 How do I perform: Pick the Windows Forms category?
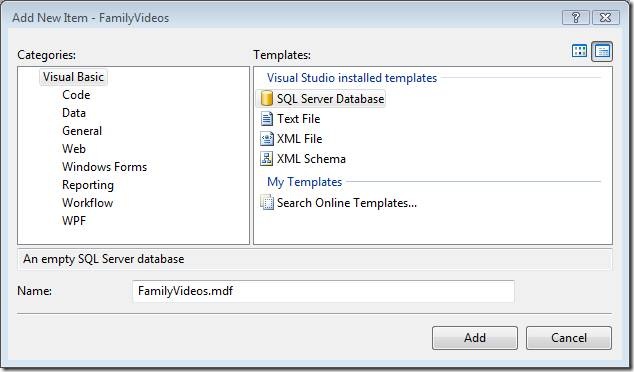tap(104, 167)
